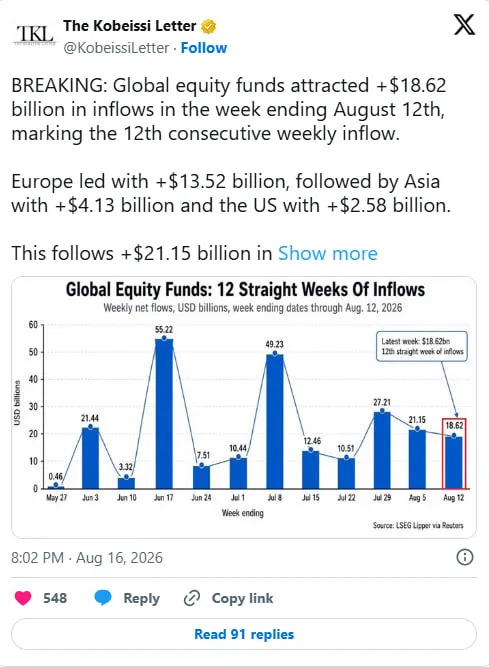Click the 548 likes count
The width and height of the screenshot is (489, 667).
[x=55, y=598]
